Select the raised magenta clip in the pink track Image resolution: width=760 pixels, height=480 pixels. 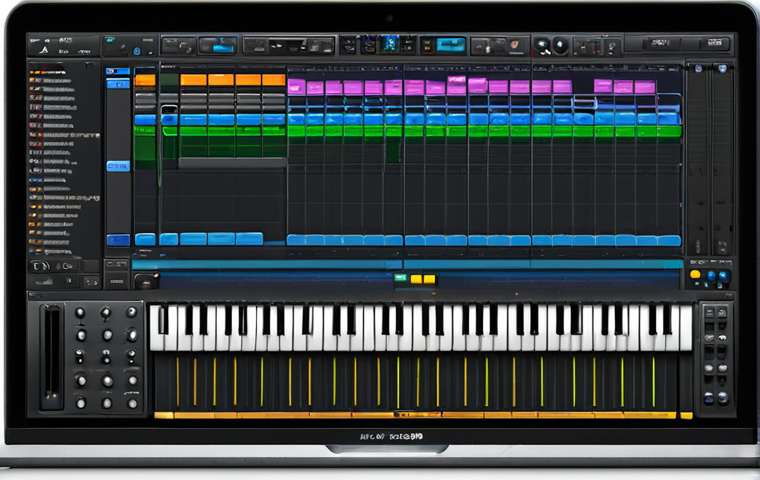tap(457, 85)
